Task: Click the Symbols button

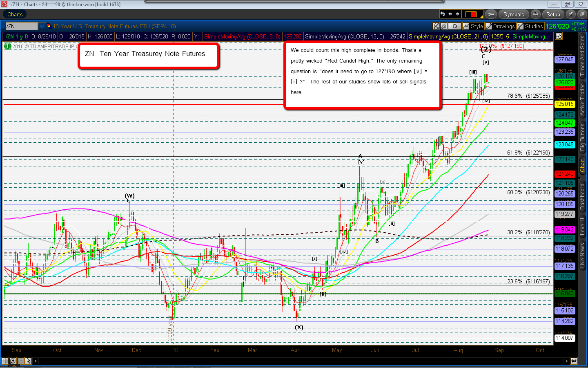Action: coord(513,14)
